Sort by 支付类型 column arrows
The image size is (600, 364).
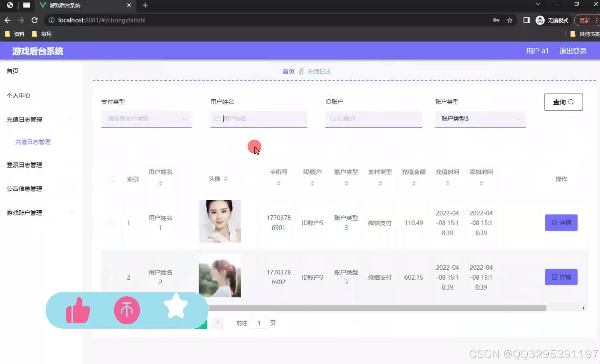click(380, 183)
